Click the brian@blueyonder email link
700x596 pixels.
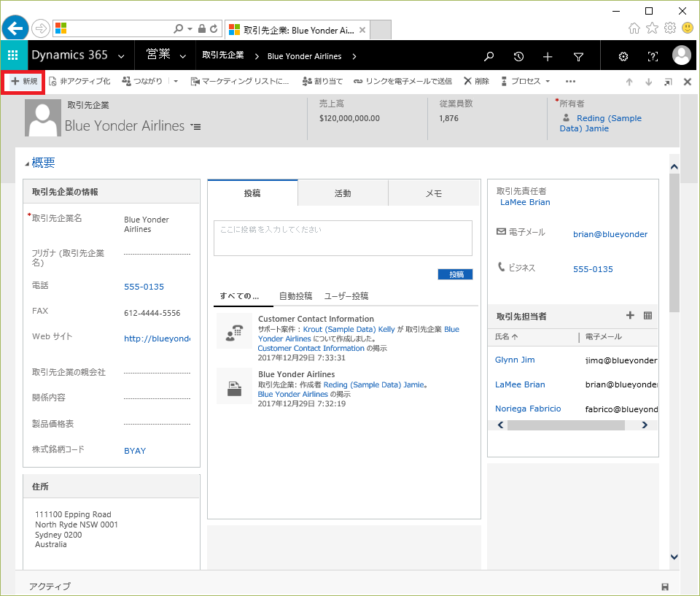pos(610,235)
